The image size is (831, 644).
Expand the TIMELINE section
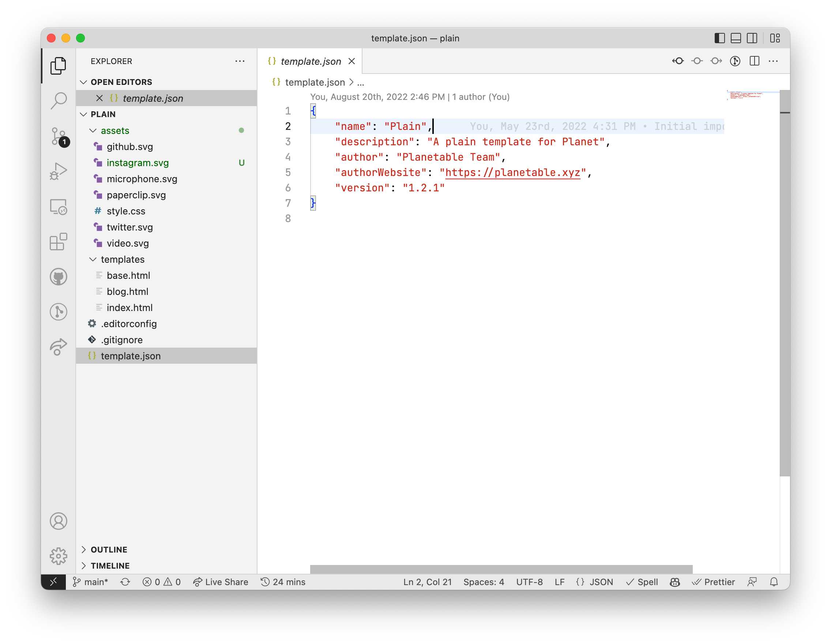[x=110, y=566]
